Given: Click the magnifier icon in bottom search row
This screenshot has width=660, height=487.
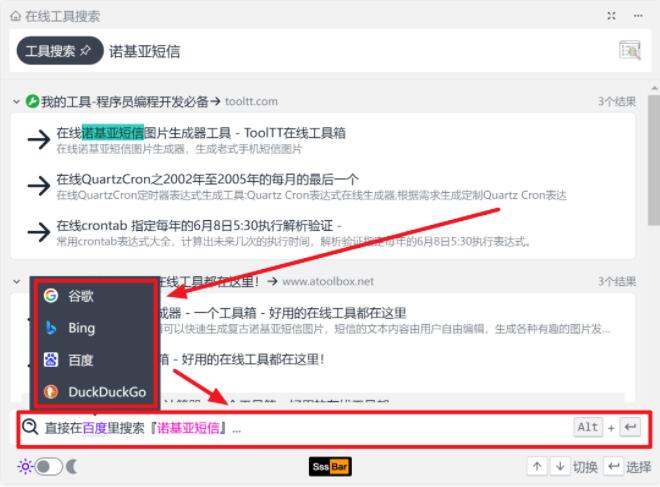Looking at the screenshot, I should [x=30, y=427].
